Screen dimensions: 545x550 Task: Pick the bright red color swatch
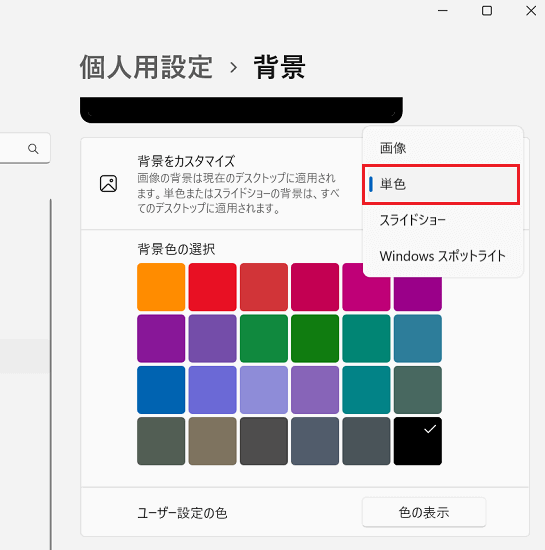(x=213, y=287)
